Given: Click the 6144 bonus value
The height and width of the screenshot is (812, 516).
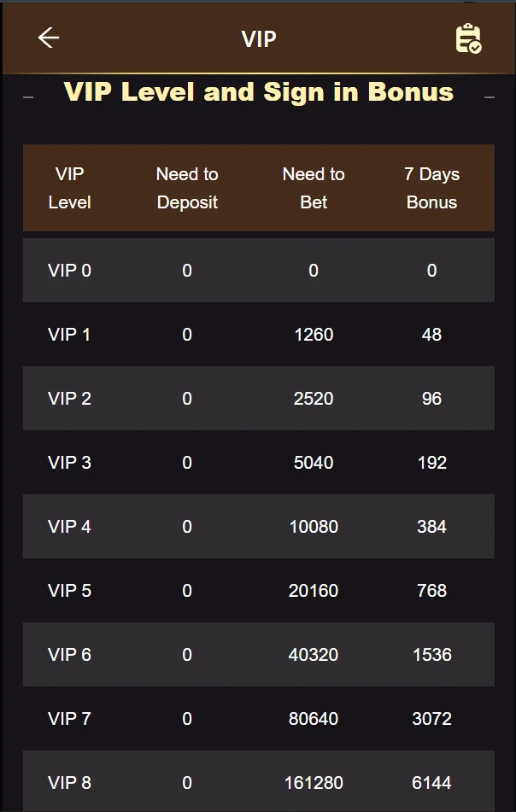Looking at the screenshot, I should click(x=431, y=783).
